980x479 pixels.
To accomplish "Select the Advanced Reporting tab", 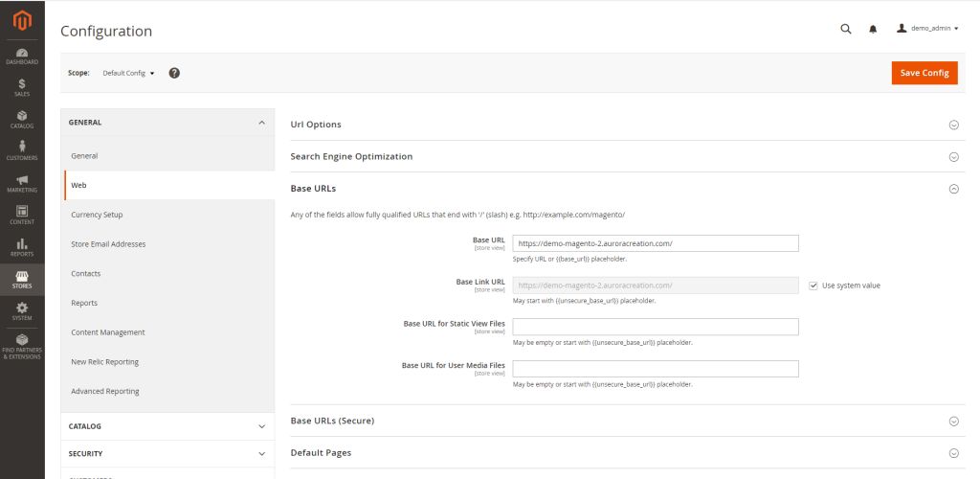I will [168, 391].
